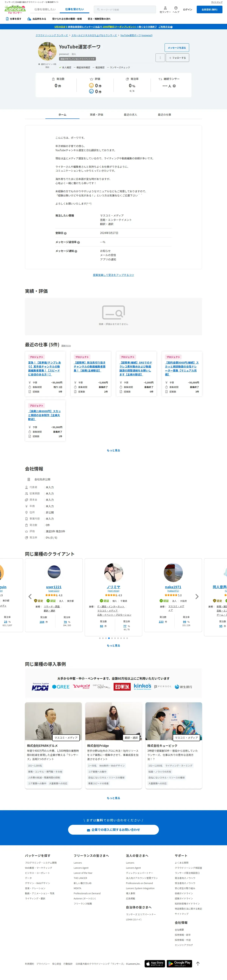Open 提案営業して受注をアップするコツ link
This screenshot has width=227, height=980.
click(113, 275)
